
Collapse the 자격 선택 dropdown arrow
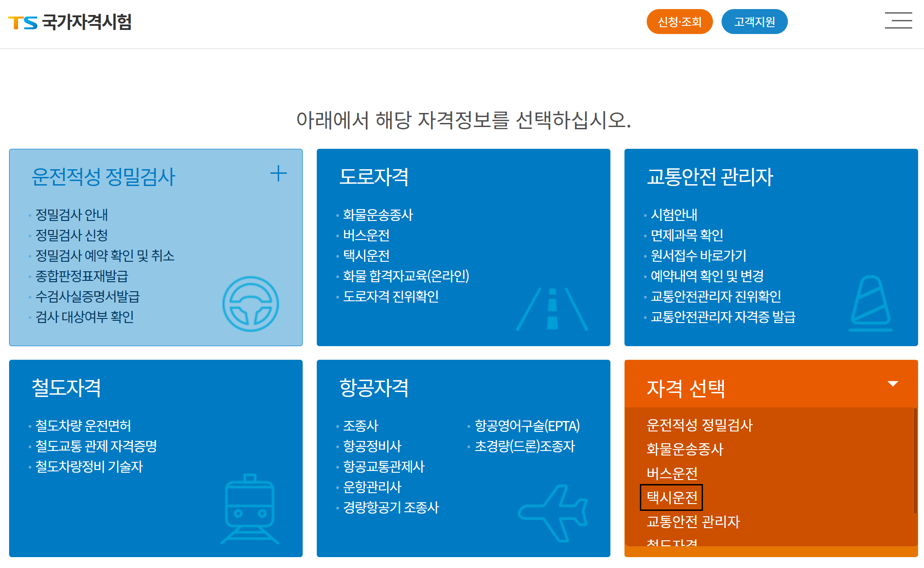click(x=892, y=384)
